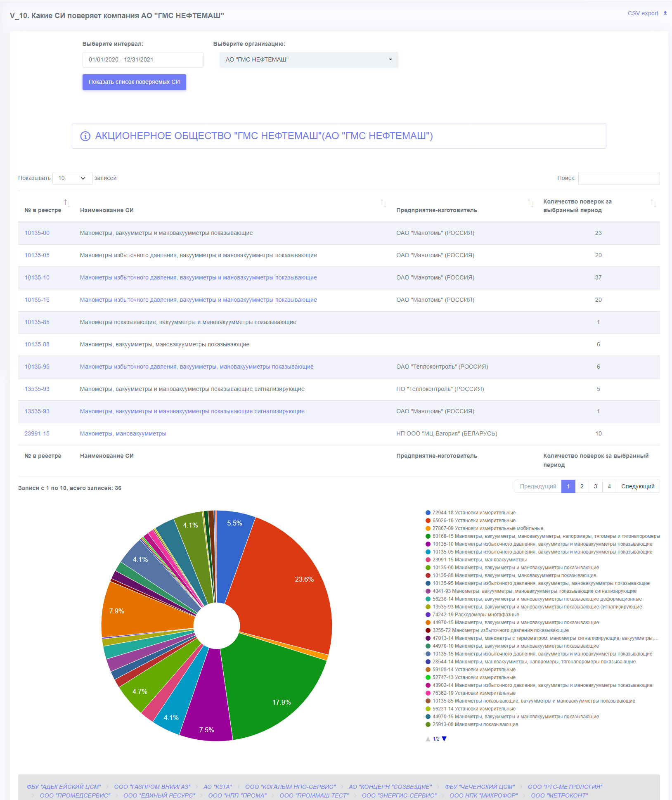The width and height of the screenshot is (672, 800).
Task: Open registry entry 10135-00
Action: click(x=37, y=233)
